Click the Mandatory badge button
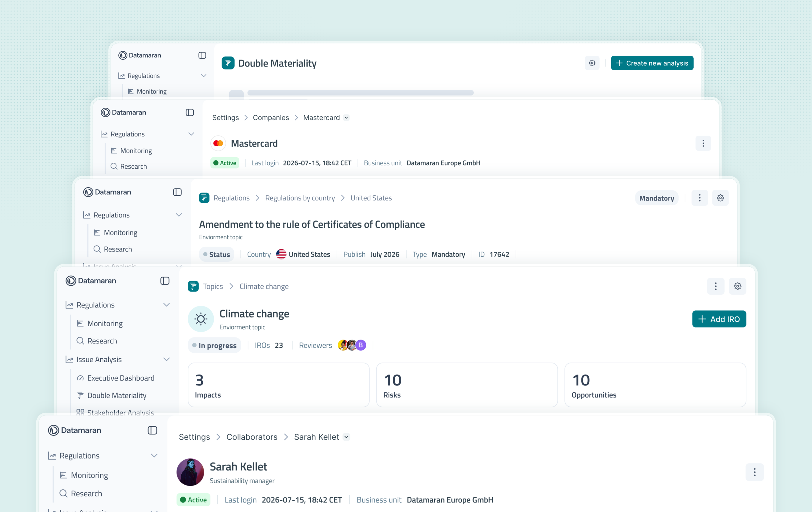 pyautogui.click(x=657, y=198)
